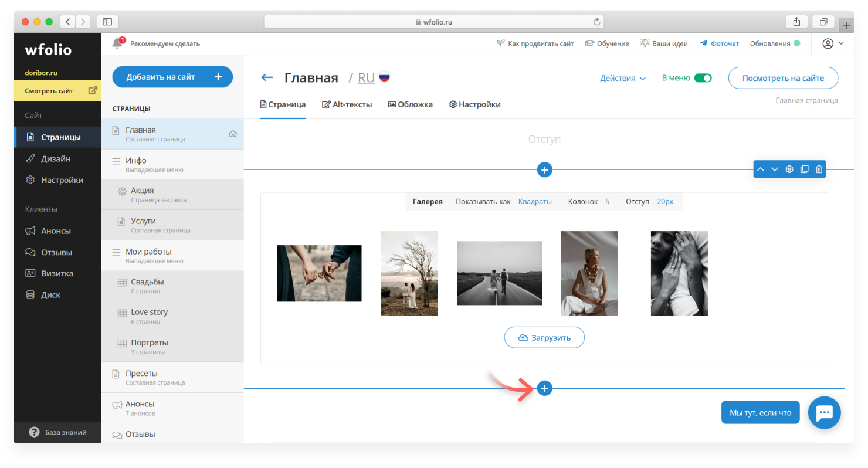Select Страницы in the dark sidebar
Viewport: 868px width, 468px height.
click(x=57, y=137)
